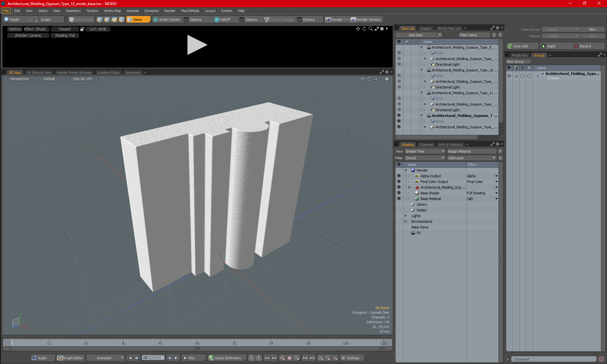Viewport: 607px width, 364px height.
Task: Open timeline Settings
Action: point(352,358)
